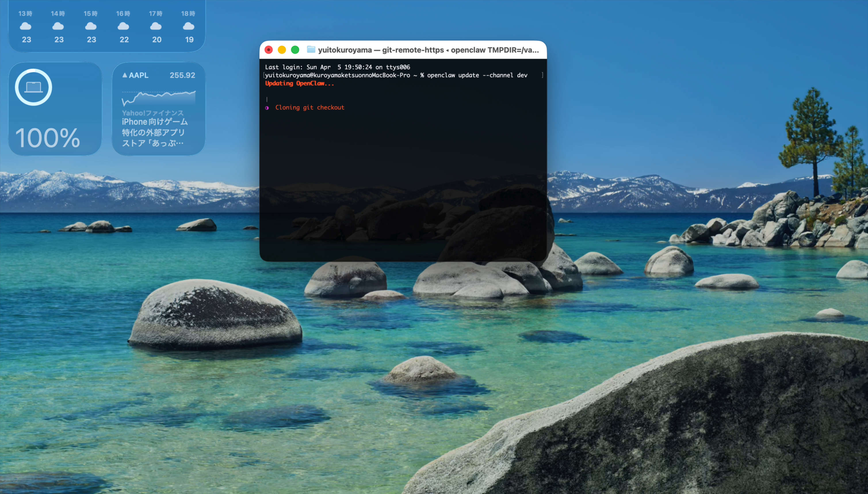The height and width of the screenshot is (494, 868).
Task: Click the folder icon in Terminal's title bar
Action: point(311,49)
